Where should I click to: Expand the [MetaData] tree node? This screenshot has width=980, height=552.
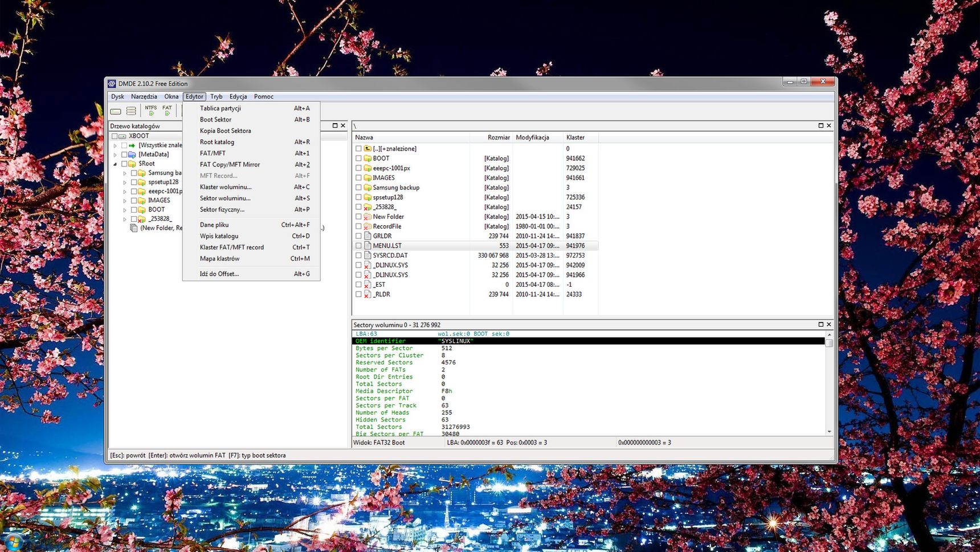pos(115,155)
